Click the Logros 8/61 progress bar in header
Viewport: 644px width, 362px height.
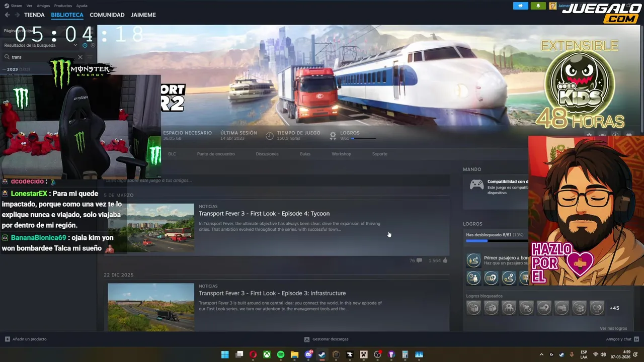click(363, 138)
